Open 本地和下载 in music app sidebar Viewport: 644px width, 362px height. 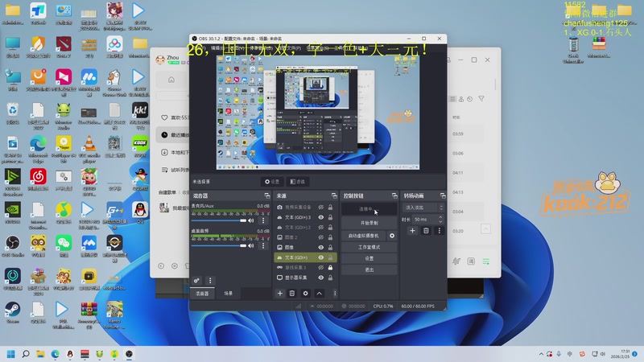tap(174, 152)
